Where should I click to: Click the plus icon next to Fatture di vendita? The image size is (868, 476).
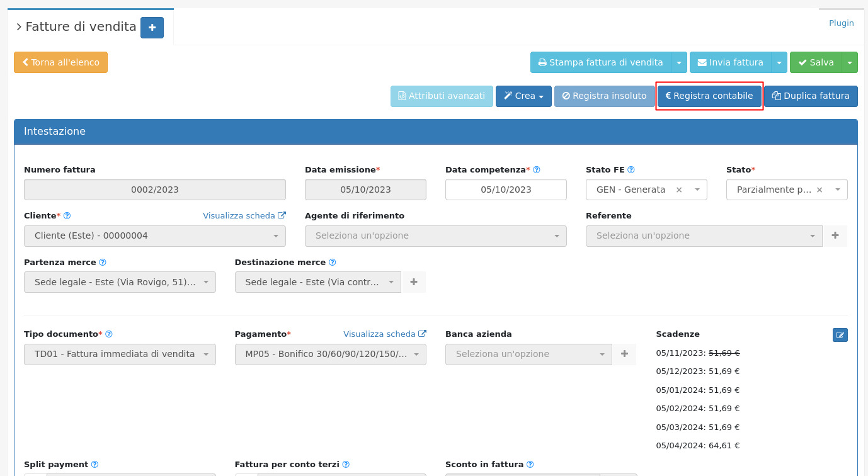point(152,28)
